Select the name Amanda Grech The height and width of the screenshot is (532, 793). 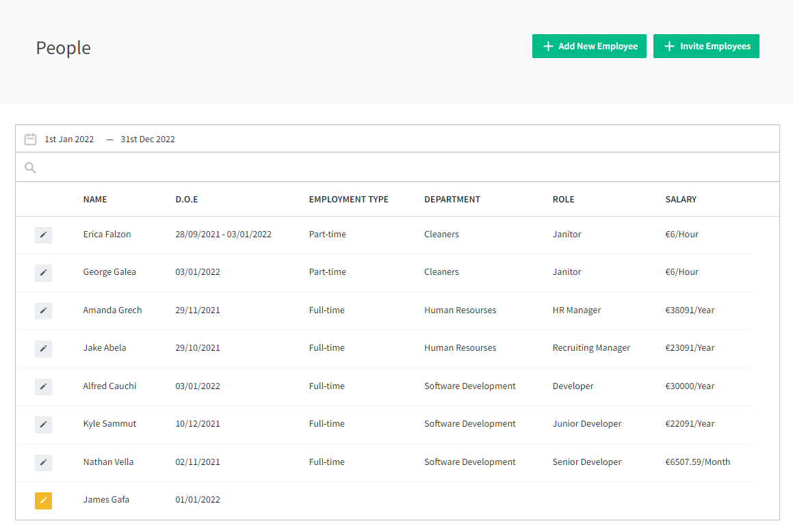(x=112, y=310)
